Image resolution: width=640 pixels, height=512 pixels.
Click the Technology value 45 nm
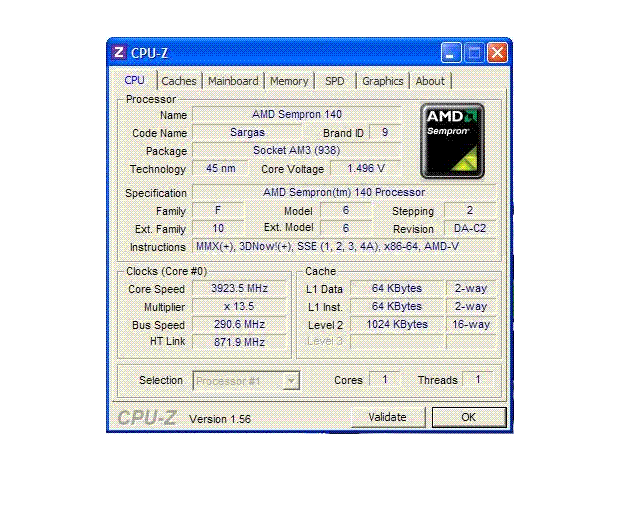coord(220,168)
